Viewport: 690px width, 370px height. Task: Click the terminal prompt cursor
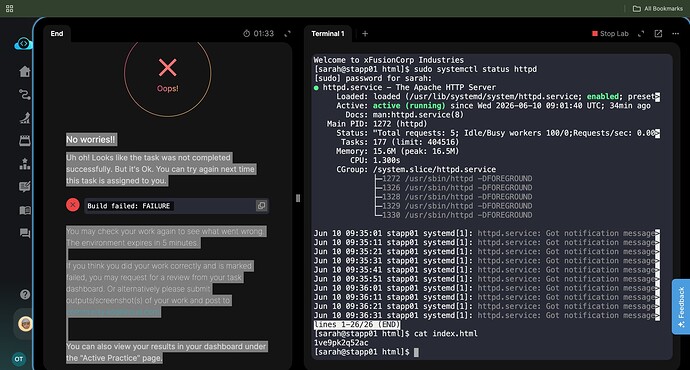[416, 352]
